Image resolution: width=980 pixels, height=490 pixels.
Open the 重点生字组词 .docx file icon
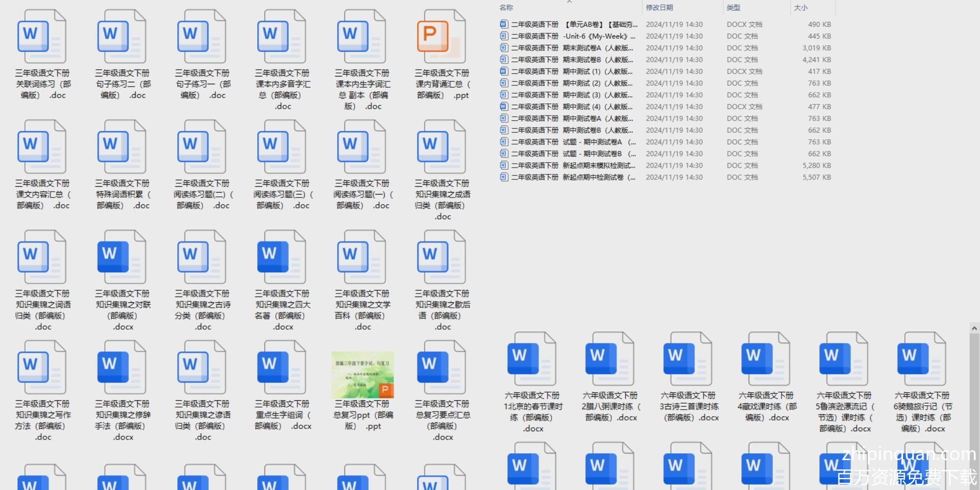(281, 368)
